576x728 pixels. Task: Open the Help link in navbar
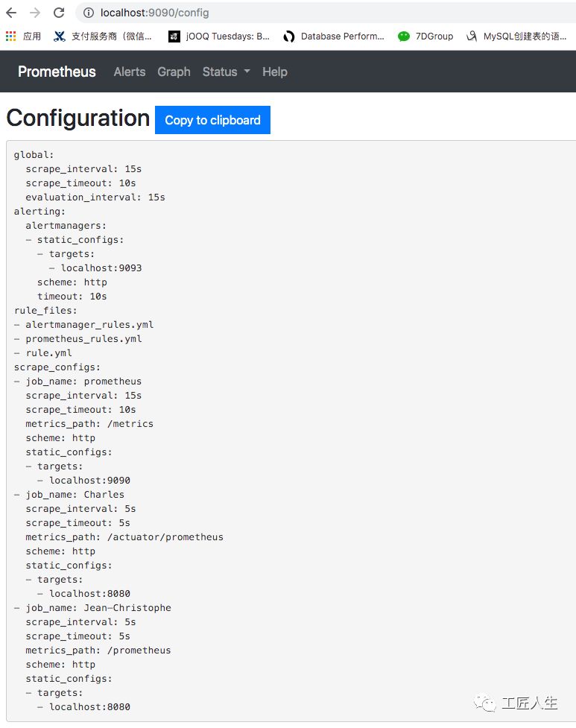coord(274,72)
